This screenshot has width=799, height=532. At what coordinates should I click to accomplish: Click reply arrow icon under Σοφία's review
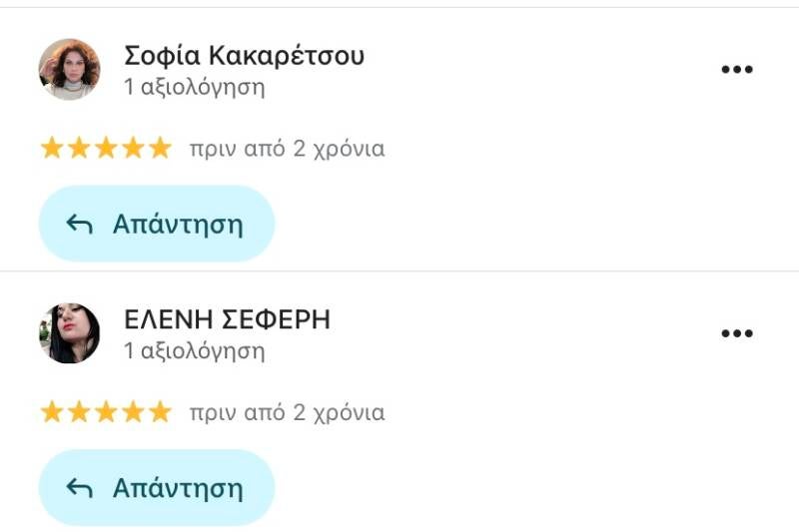click(x=80, y=224)
